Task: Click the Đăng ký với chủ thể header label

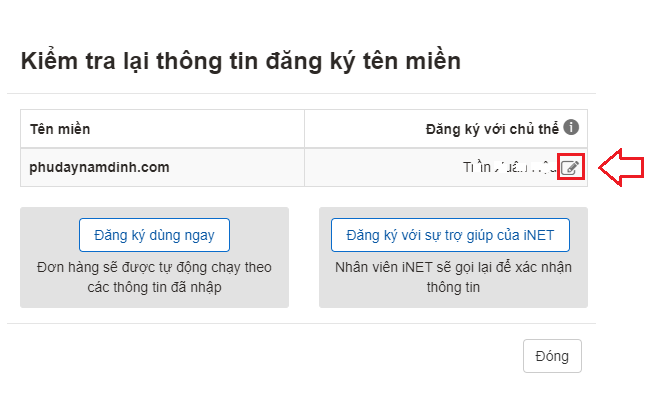Action: tap(492, 129)
